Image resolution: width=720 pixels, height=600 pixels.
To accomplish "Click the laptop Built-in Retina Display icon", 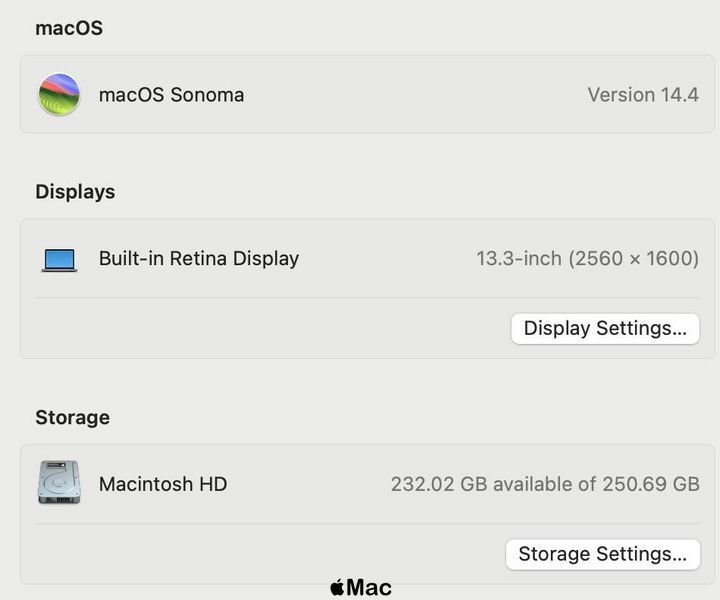I will point(59,260).
